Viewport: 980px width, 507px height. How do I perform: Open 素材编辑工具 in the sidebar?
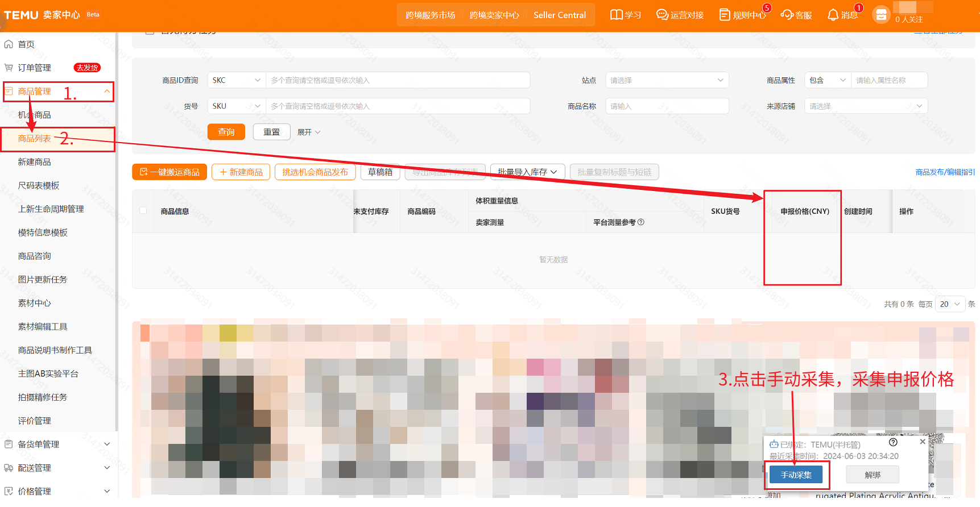(x=43, y=326)
